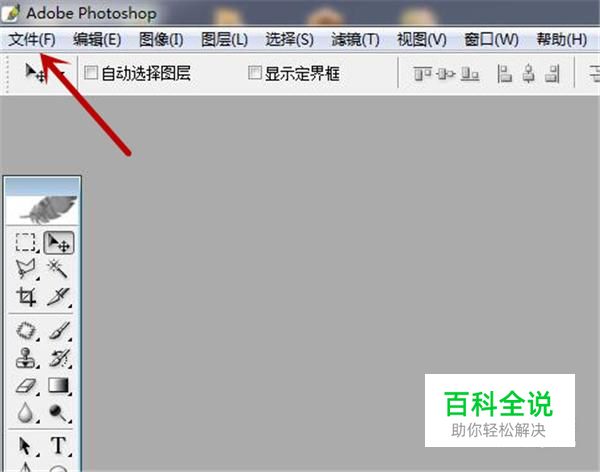Click the feather Adobe Online image atop toolbox
The image size is (600, 472).
pyautogui.click(x=42, y=210)
